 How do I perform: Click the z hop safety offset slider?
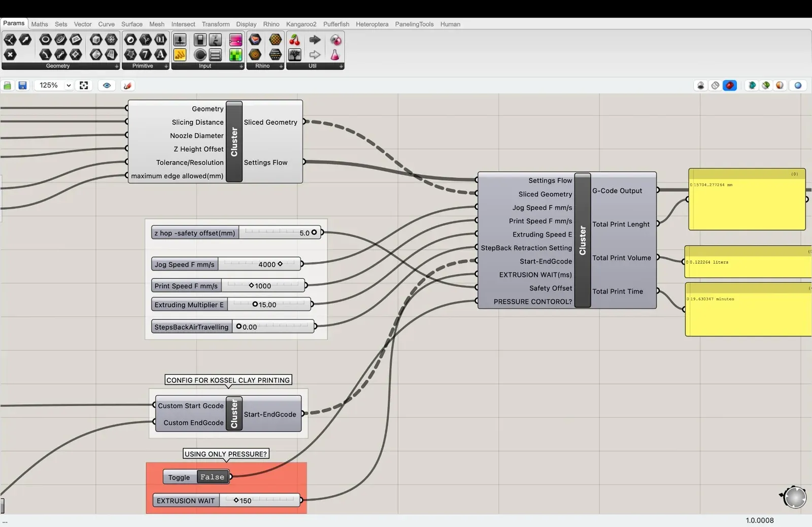[x=236, y=233]
